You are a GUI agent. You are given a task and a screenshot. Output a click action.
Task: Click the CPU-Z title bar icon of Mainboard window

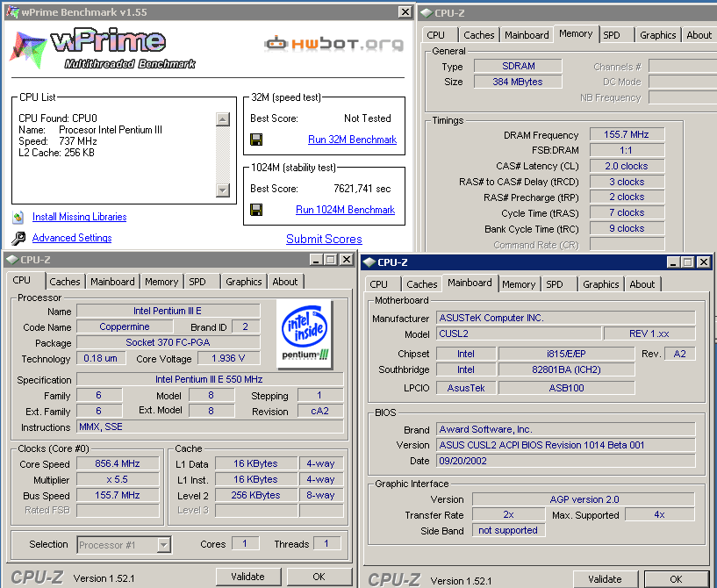coord(369,262)
